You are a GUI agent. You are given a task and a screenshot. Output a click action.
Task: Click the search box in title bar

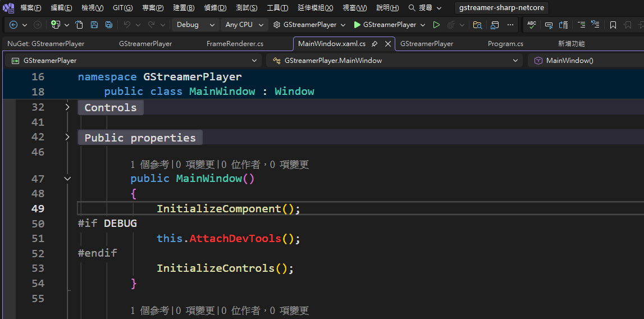click(425, 8)
